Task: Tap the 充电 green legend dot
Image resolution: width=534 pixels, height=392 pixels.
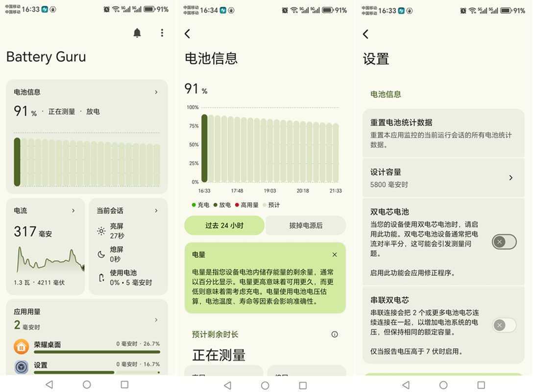Action: click(194, 205)
